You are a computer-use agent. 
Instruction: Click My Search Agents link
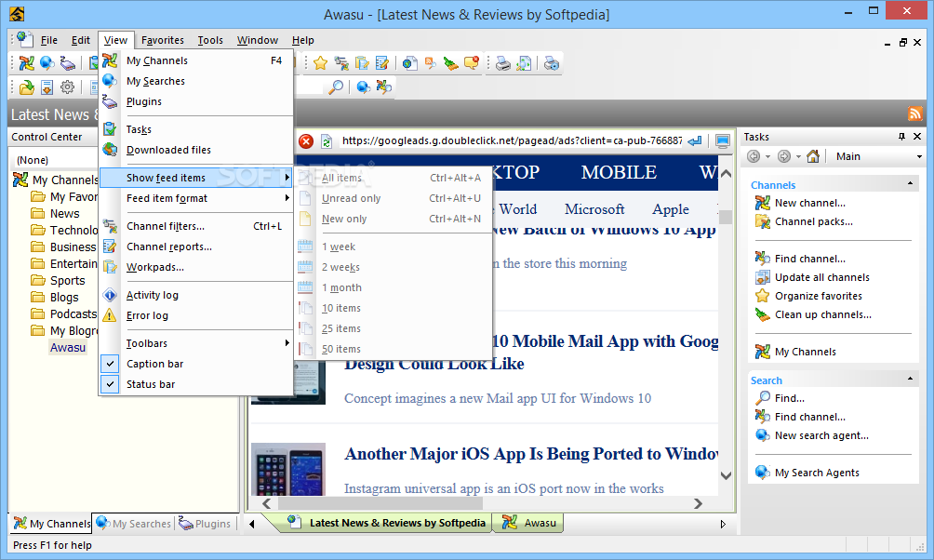click(817, 473)
